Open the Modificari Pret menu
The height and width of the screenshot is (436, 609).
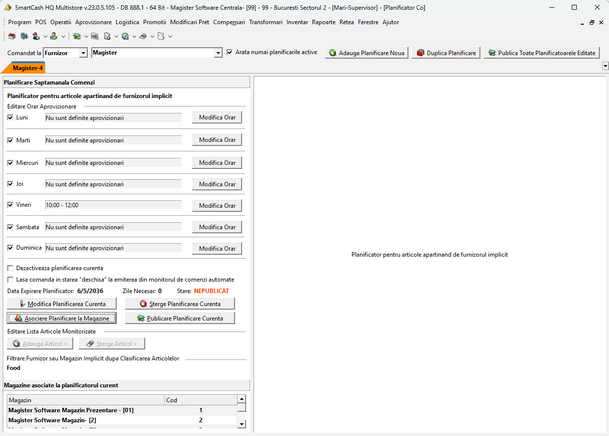point(190,22)
